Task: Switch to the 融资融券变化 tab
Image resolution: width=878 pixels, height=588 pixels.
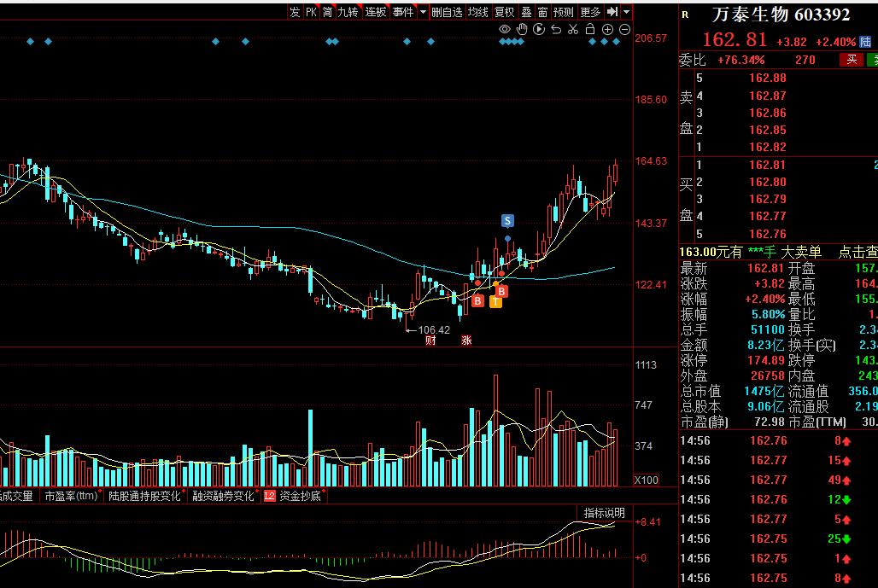Action: [223, 496]
